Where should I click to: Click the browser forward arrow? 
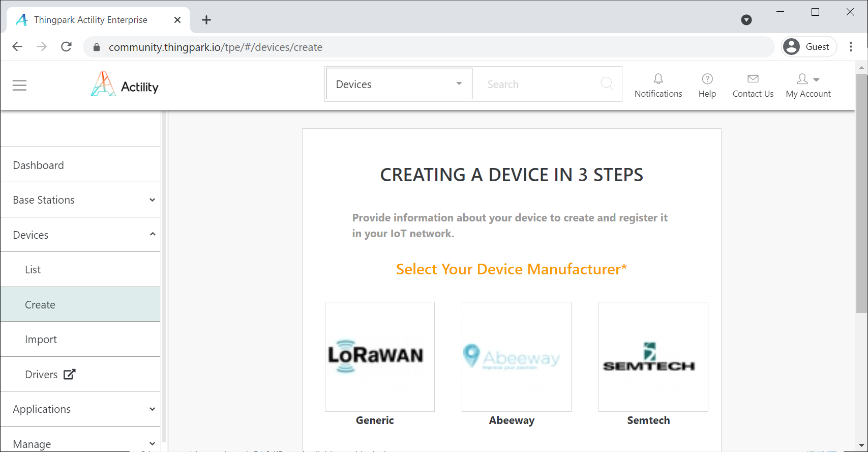point(42,47)
